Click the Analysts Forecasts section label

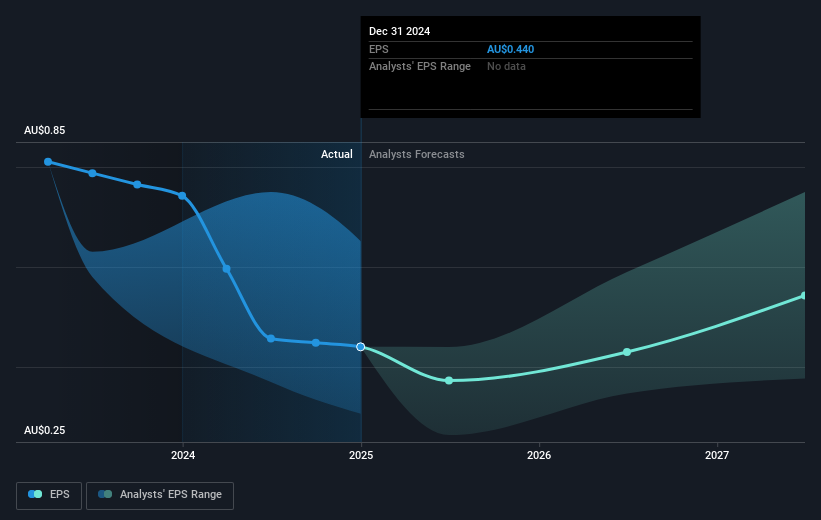[416, 154]
